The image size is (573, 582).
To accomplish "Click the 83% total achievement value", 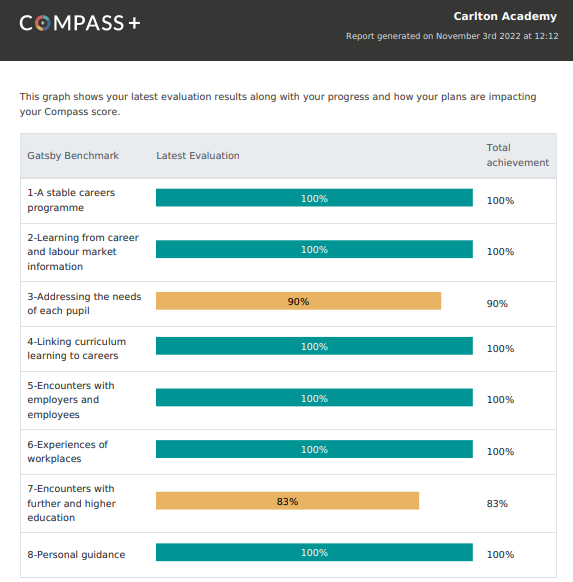I will (x=497, y=504).
